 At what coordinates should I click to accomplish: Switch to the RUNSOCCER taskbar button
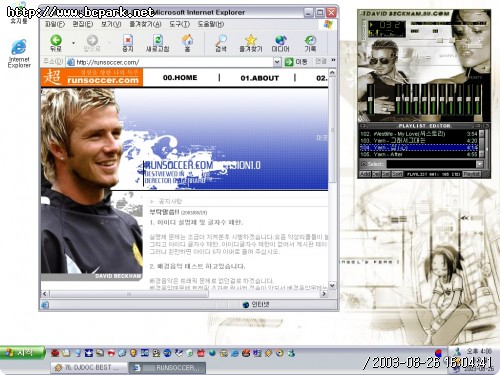point(167,367)
